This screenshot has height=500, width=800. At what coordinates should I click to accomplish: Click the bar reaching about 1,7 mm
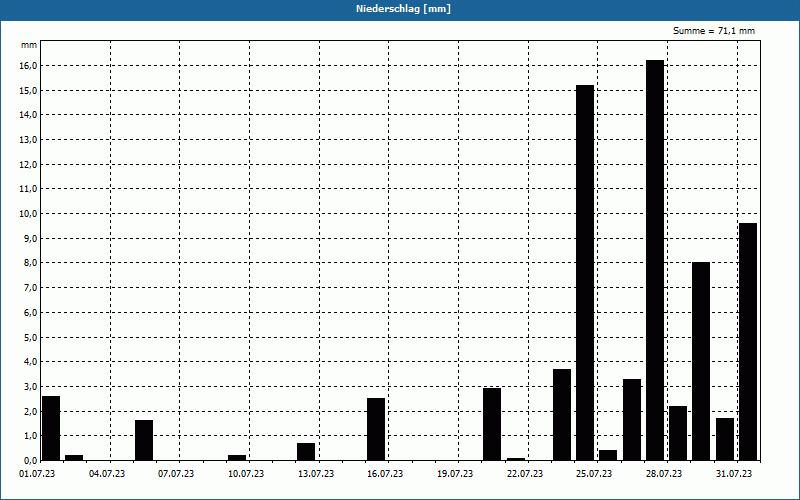point(725,439)
